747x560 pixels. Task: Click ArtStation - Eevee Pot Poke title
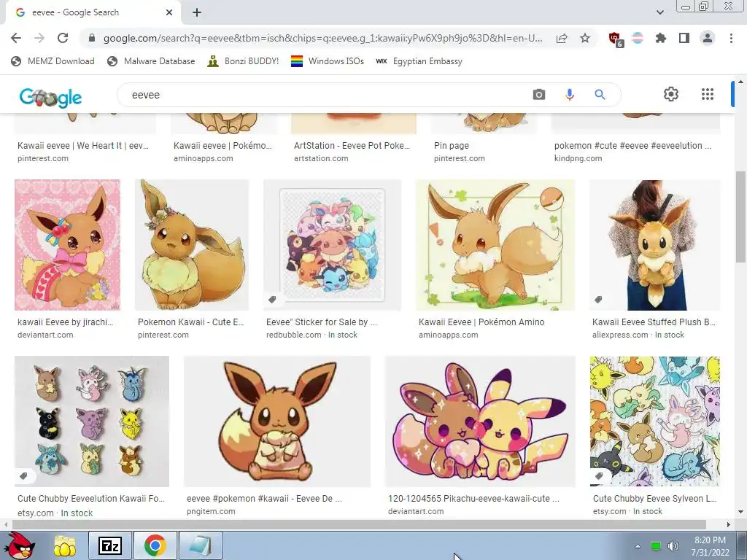coord(352,146)
